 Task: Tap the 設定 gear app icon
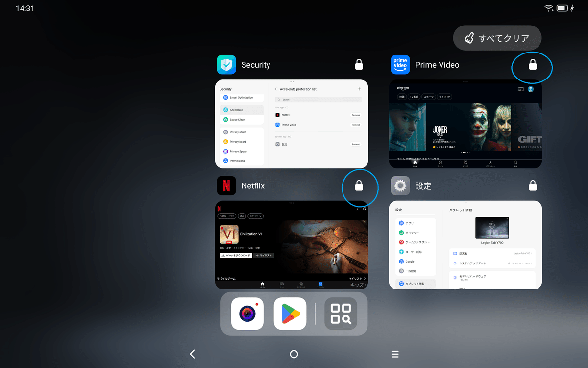400,186
